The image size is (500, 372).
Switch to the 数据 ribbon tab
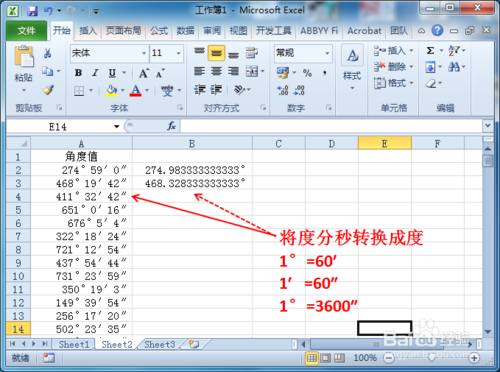click(185, 31)
